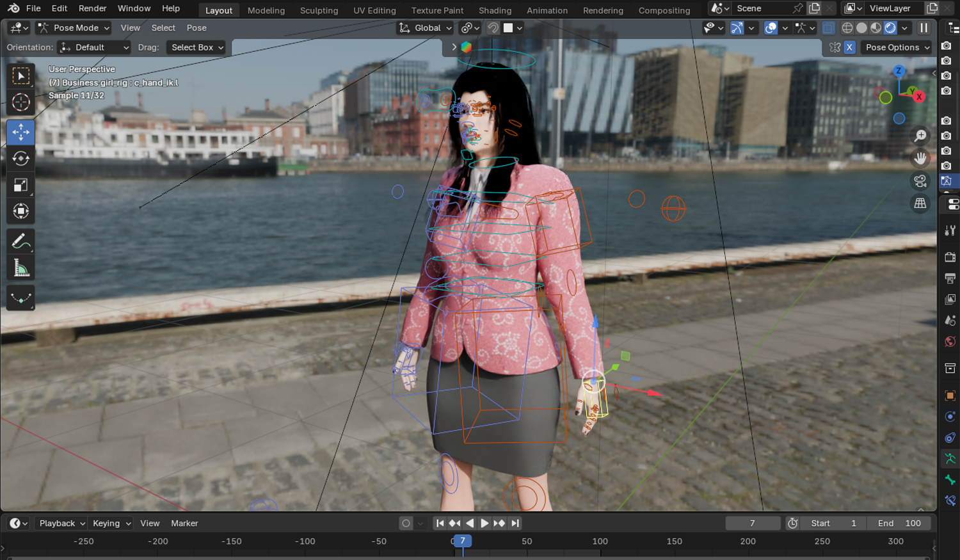The width and height of the screenshot is (960, 560).
Task: Open the Object Constraints properties tab
Action: coord(950,438)
